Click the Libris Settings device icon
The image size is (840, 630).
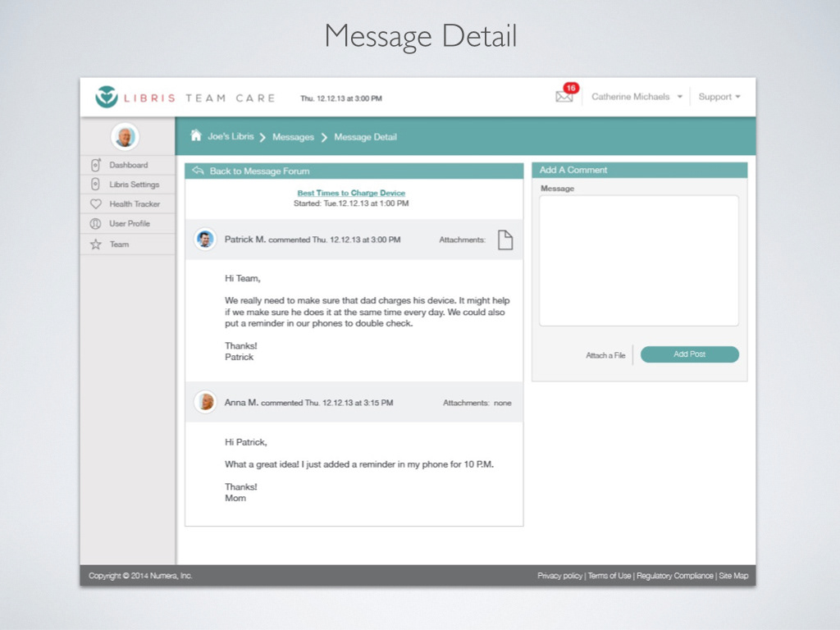click(95, 185)
